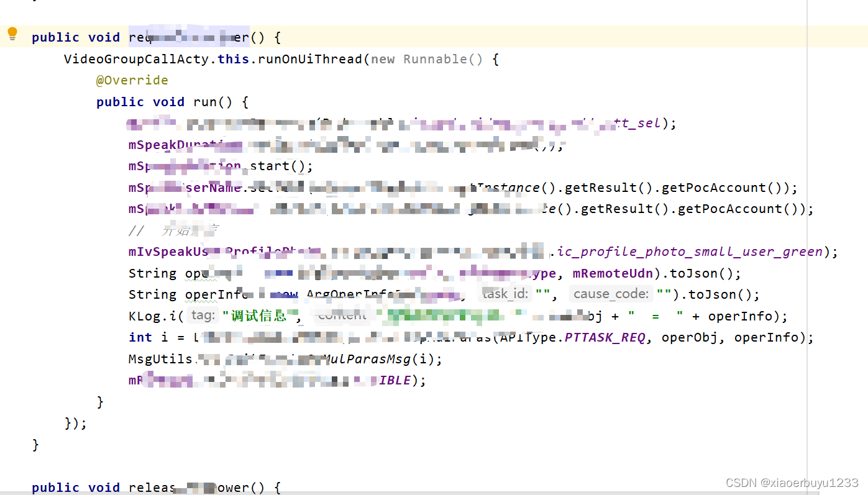The image size is (868, 495).
Task: Click the content parameter hint label
Action: [x=341, y=316]
